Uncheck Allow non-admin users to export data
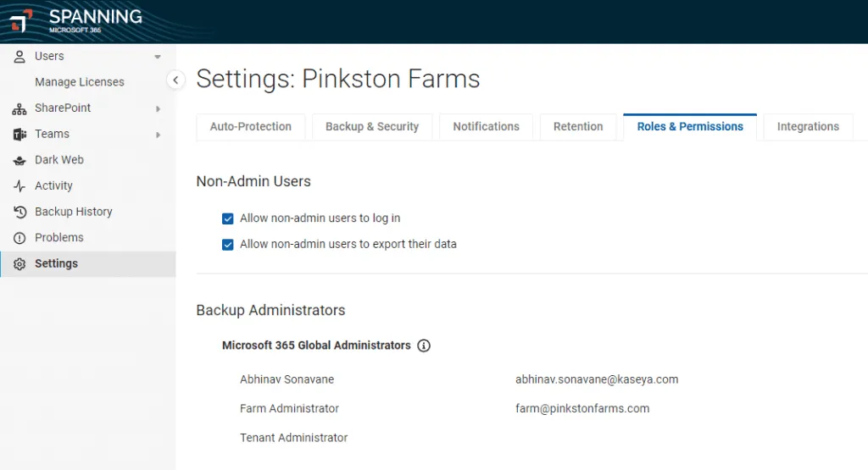 (x=227, y=245)
